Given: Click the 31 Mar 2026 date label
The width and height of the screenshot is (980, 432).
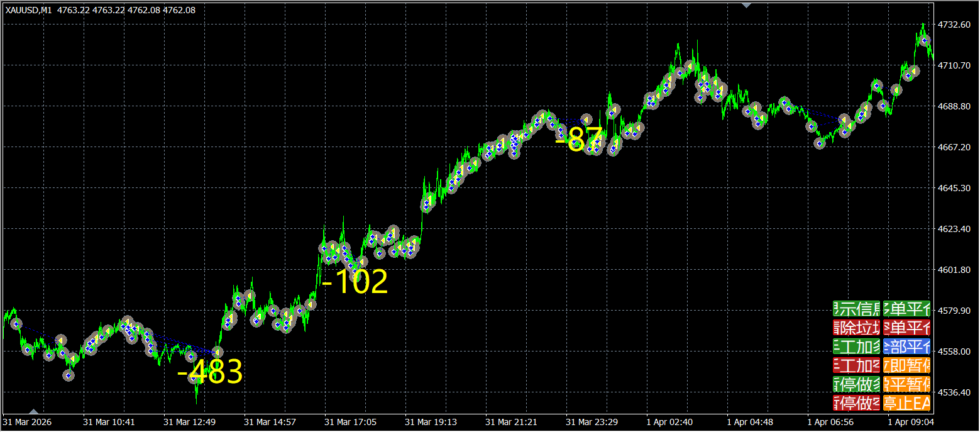Looking at the screenshot, I should [27, 422].
